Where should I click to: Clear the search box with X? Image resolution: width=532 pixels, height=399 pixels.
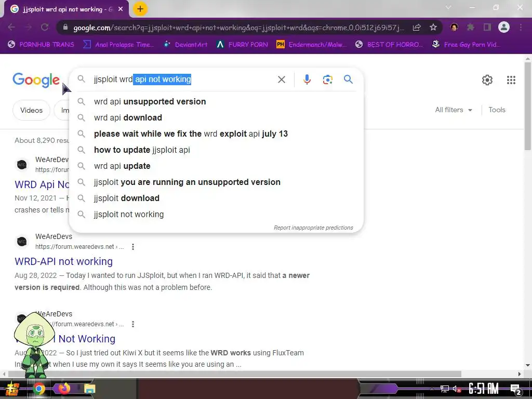(281, 79)
